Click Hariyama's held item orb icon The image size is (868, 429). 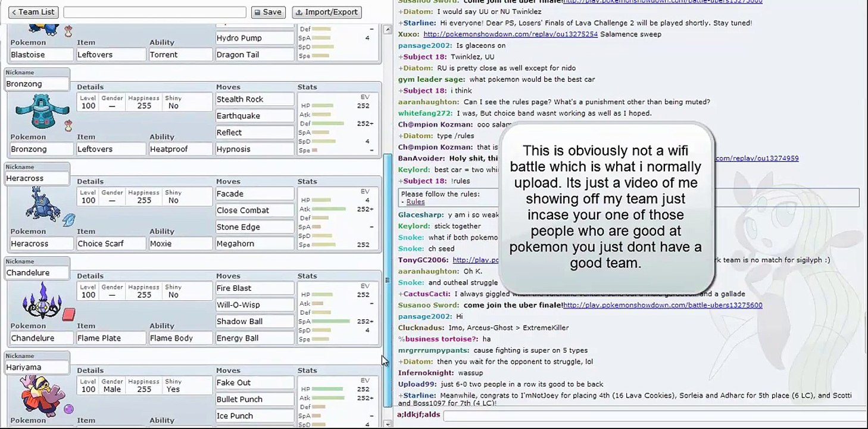pyautogui.click(x=68, y=409)
